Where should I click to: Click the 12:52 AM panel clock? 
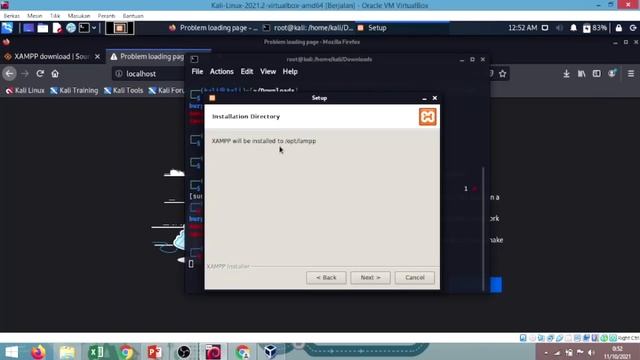coord(522,28)
